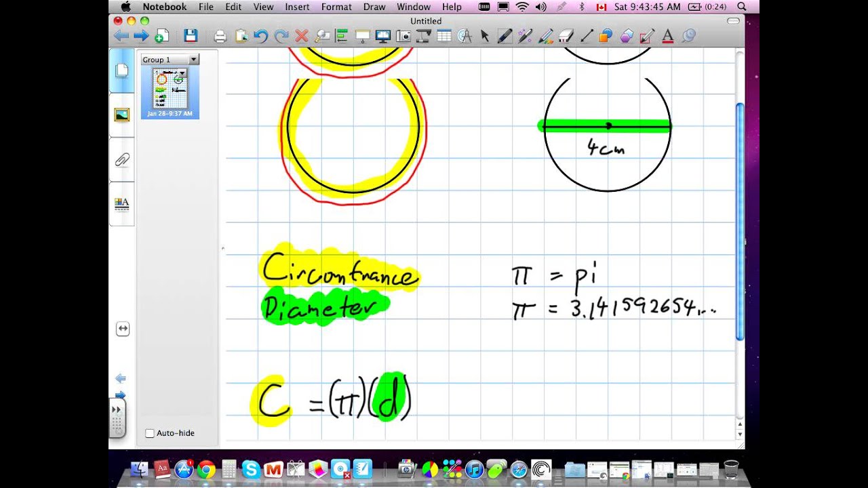The width and height of the screenshot is (868, 488).
Task: Open the screen capture camera tool
Action: coord(403,36)
